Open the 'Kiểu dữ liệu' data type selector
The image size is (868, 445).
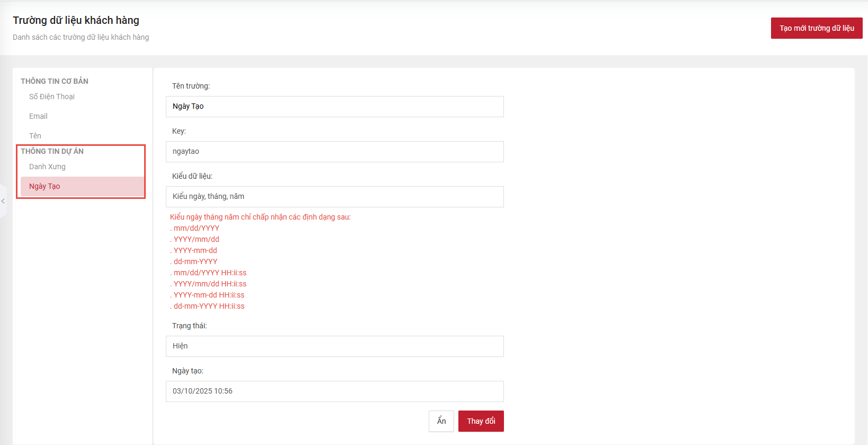click(x=334, y=197)
